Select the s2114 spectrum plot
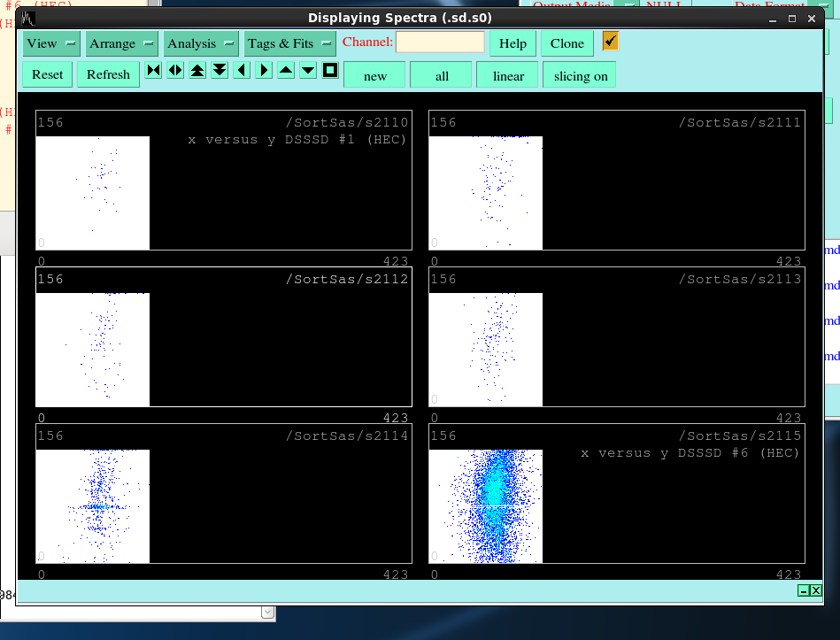Image resolution: width=840 pixels, height=640 pixels. tap(223, 493)
